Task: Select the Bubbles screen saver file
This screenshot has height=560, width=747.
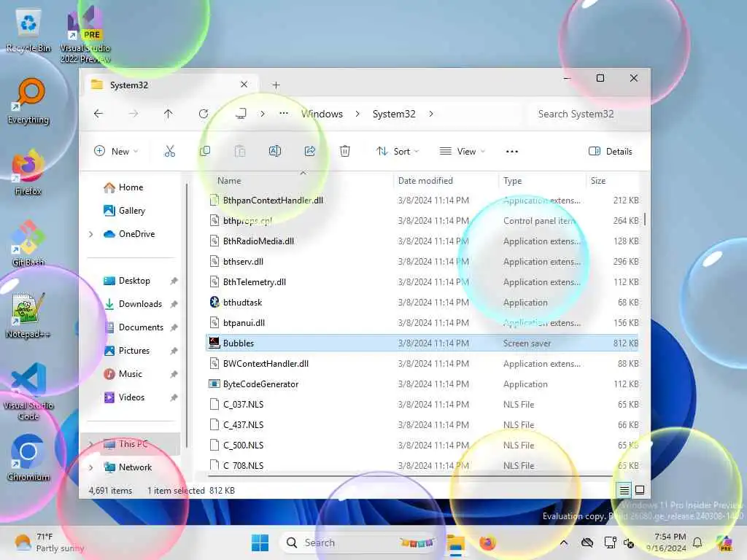Action: click(x=422, y=343)
